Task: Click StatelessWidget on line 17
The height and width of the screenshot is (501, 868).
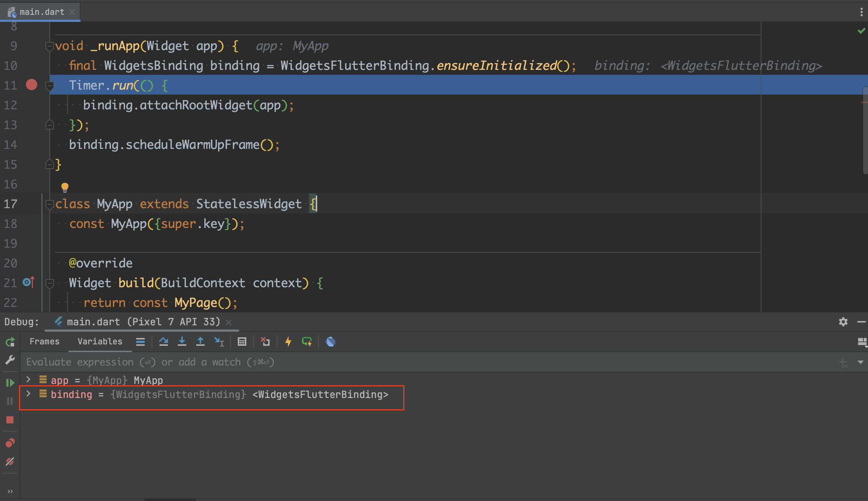Action: pos(249,204)
